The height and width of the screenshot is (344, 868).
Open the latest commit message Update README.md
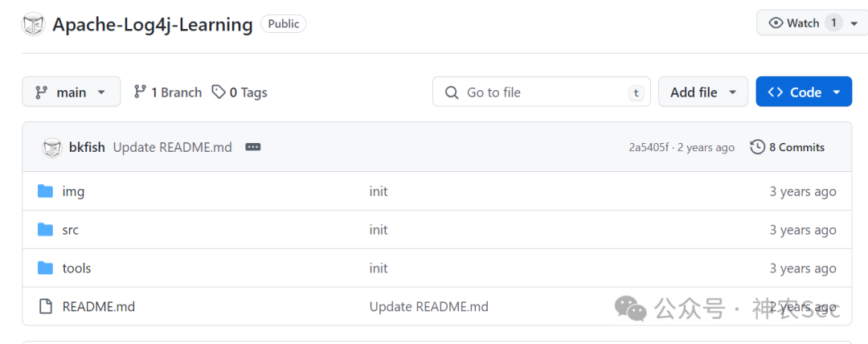(x=173, y=147)
